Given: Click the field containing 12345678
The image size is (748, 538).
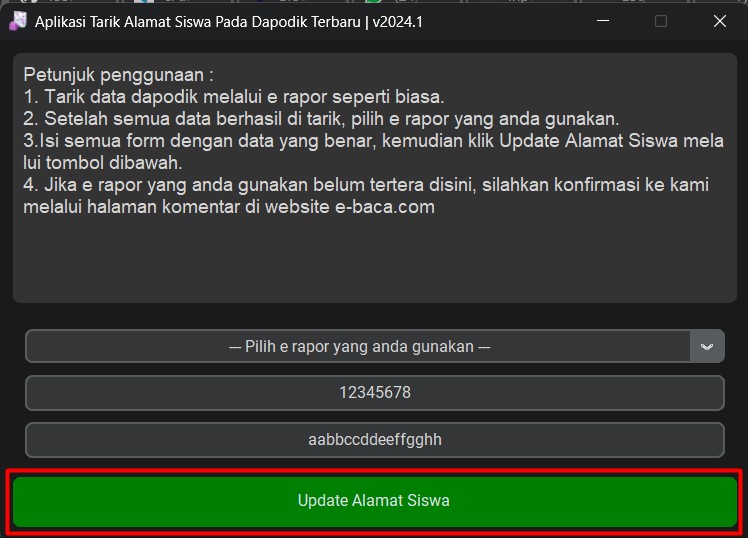Looking at the screenshot, I should tap(374, 393).
